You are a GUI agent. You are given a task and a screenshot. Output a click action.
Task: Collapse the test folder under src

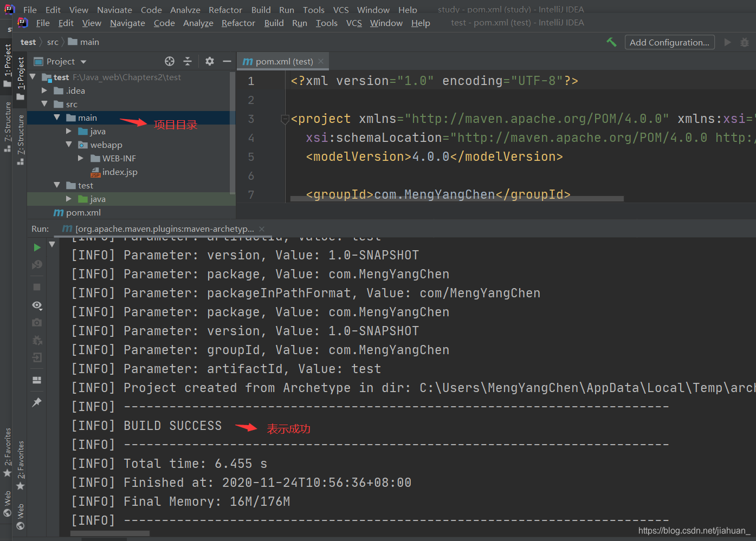[x=57, y=185]
